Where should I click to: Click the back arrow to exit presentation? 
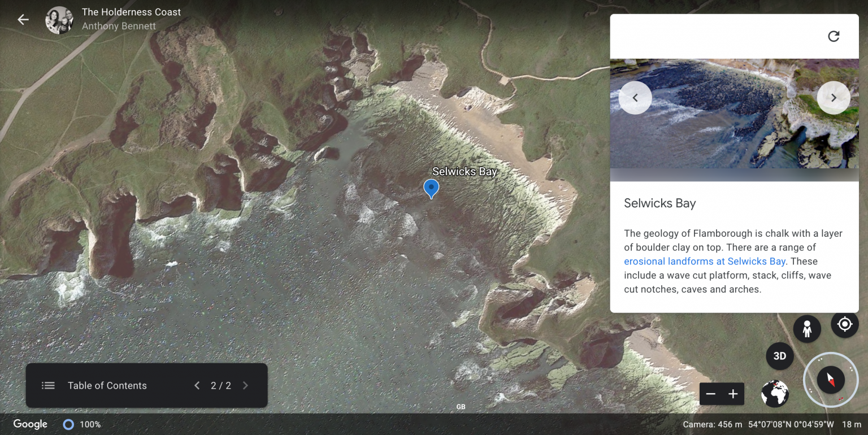pos(23,19)
